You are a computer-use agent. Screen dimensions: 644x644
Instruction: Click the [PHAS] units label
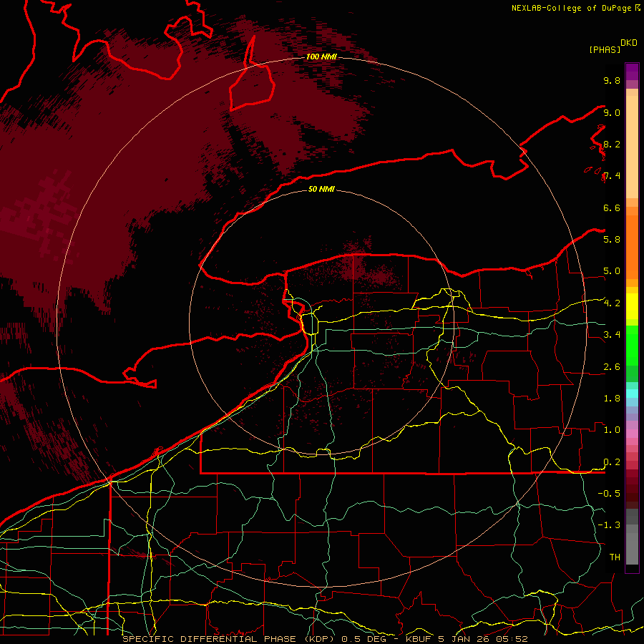click(x=605, y=49)
